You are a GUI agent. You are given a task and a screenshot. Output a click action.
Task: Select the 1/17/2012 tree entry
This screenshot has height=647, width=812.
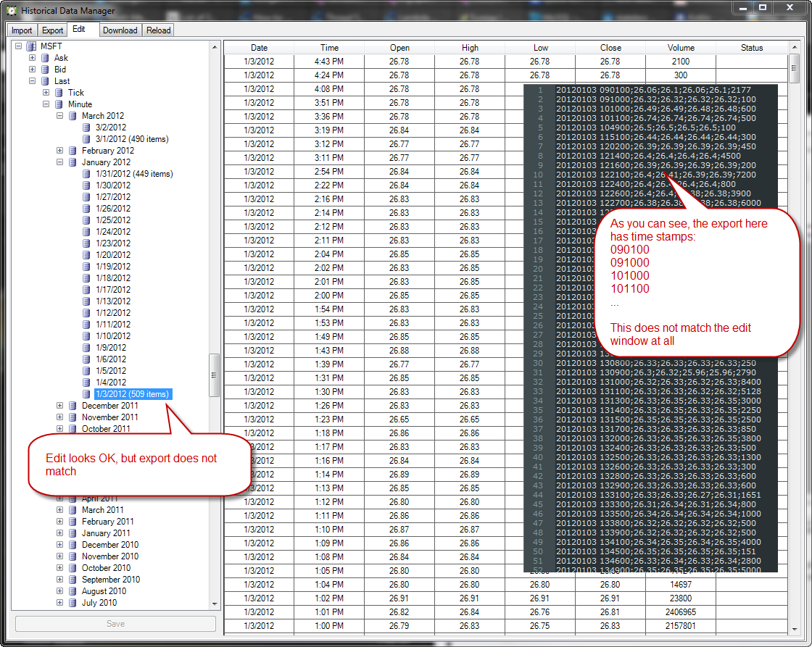[x=113, y=290]
